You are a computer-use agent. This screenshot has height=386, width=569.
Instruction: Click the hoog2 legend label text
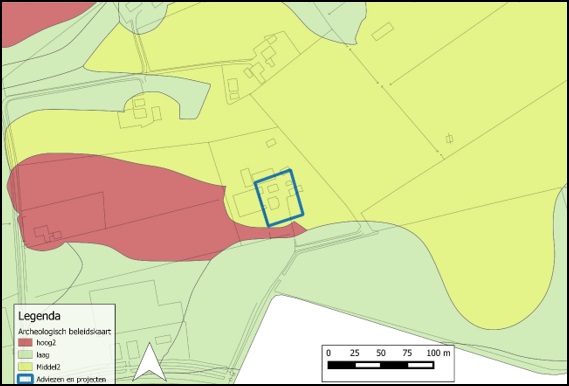pyautogui.click(x=46, y=342)
